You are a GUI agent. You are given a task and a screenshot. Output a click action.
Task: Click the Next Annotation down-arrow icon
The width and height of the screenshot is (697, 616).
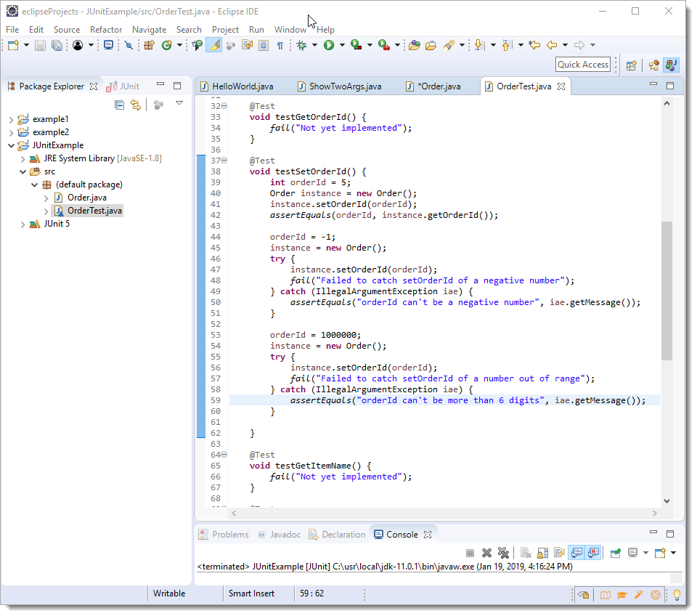click(479, 45)
